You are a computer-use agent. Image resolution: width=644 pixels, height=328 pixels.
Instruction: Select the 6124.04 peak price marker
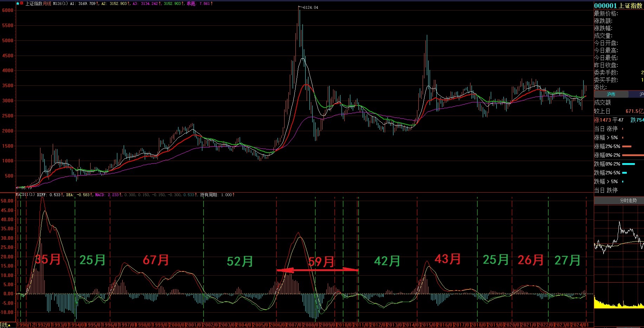(x=311, y=7)
